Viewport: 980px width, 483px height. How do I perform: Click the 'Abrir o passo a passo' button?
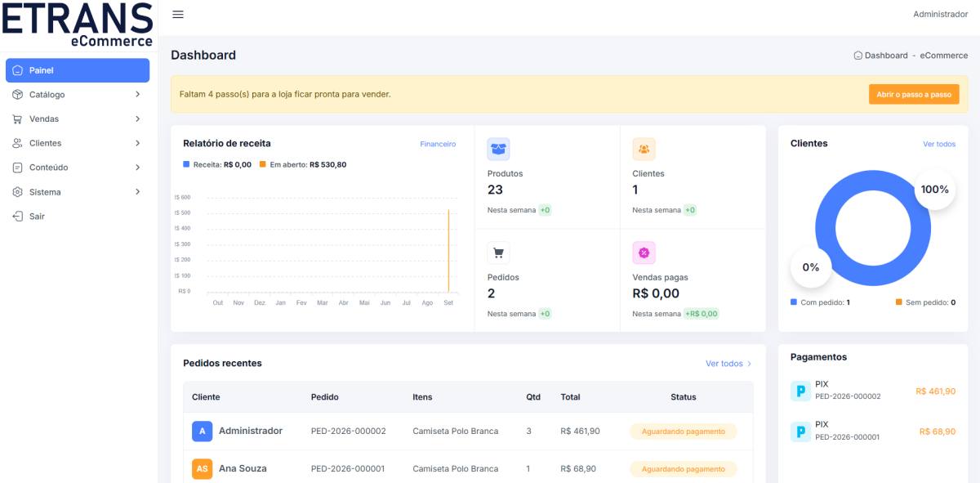click(914, 94)
